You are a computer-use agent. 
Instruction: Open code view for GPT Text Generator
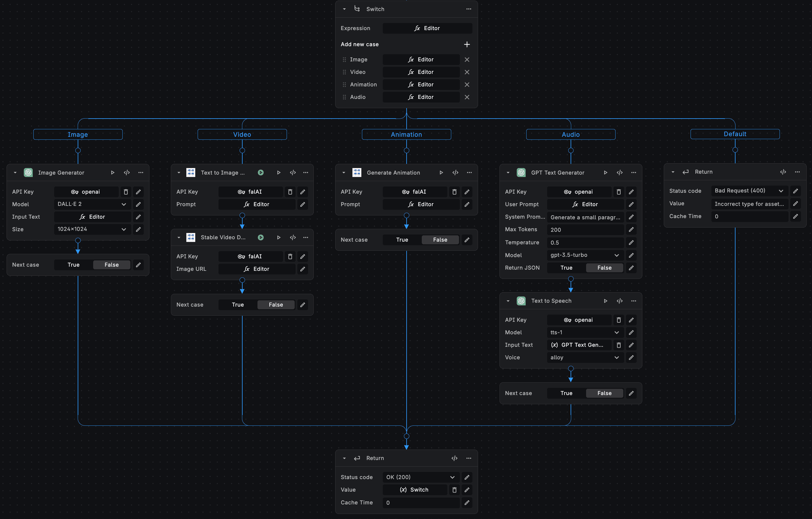tap(619, 173)
